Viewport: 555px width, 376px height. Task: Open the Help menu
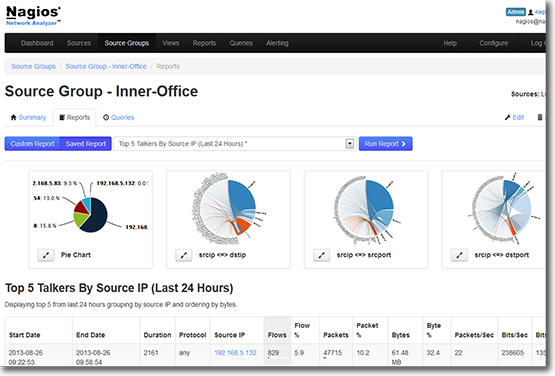(x=450, y=43)
